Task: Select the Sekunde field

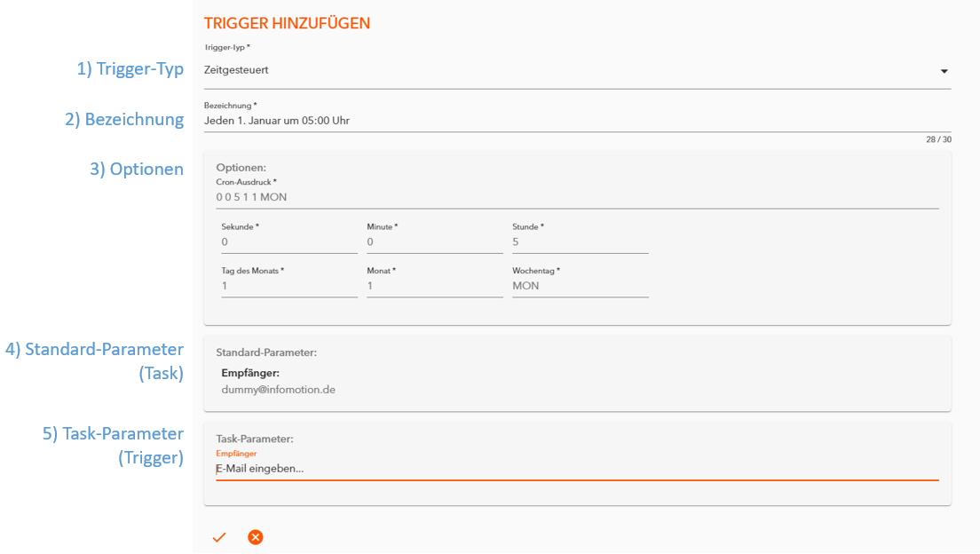Action: 289,241
